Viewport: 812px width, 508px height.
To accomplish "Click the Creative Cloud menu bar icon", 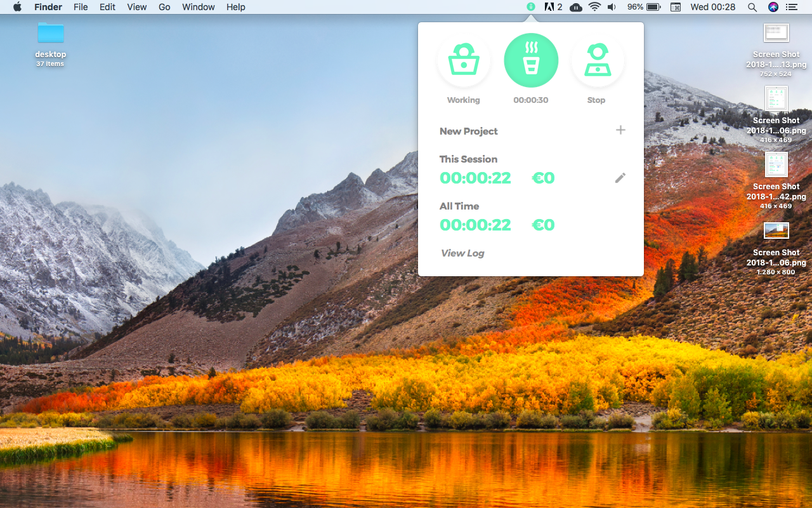I will pyautogui.click(x=575, y=7).
